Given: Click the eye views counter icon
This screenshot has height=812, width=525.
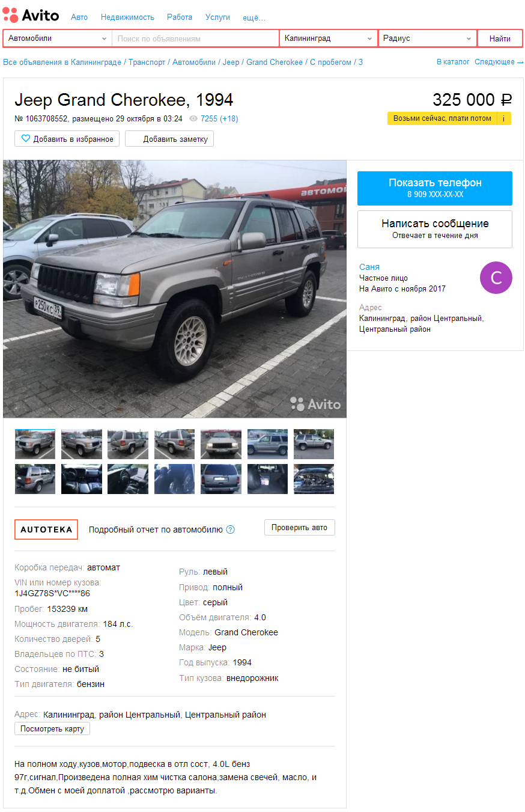Looking at the screenshot, I should [x=193, y=119].
